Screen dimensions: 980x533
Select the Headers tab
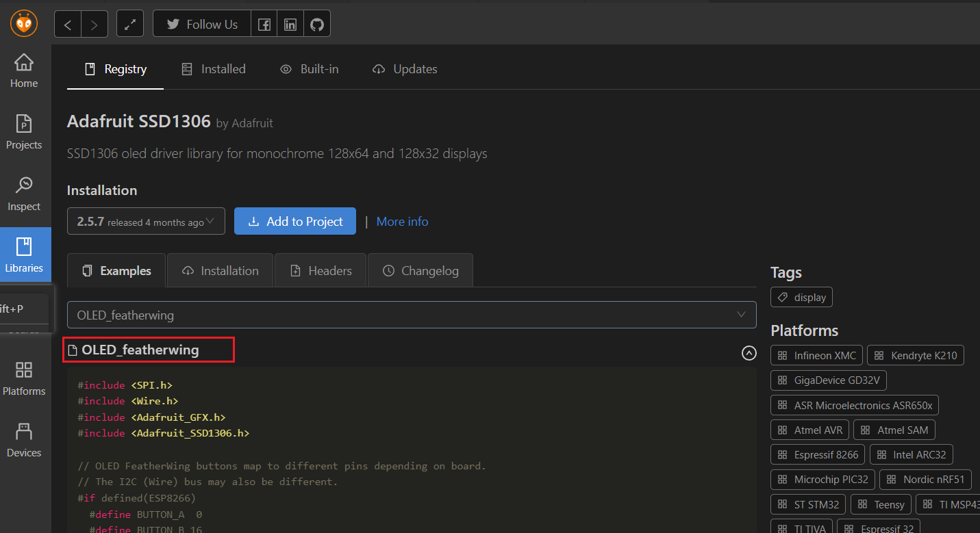(x=321, y=271)
